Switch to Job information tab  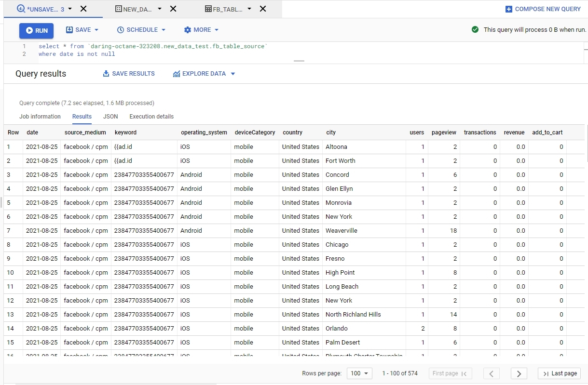(40, 117)
